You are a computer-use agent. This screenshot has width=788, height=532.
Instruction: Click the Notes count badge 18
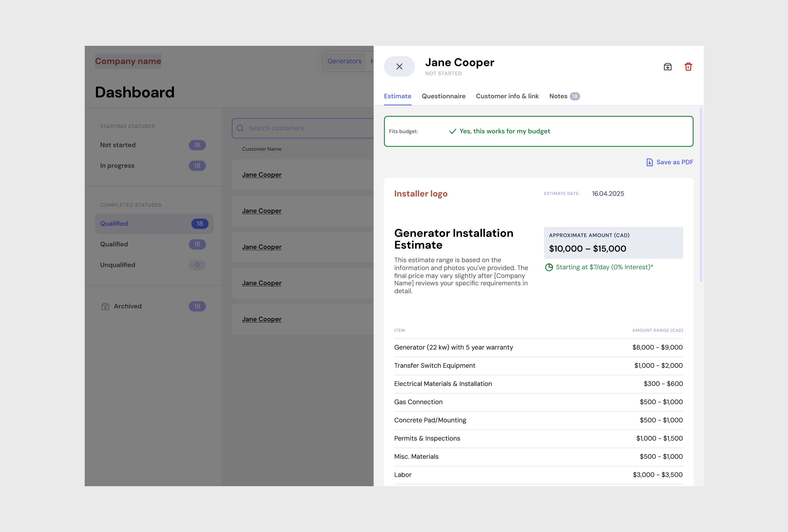point(575,96)
